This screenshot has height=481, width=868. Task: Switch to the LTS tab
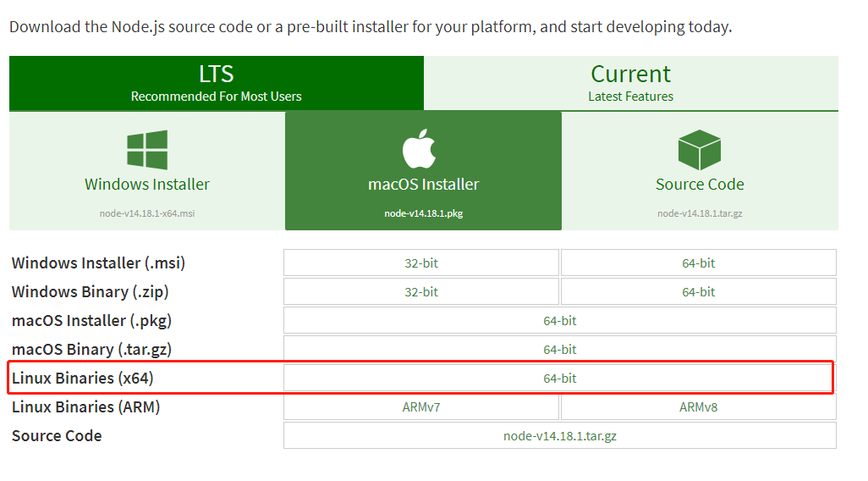(x=217, y=83)
